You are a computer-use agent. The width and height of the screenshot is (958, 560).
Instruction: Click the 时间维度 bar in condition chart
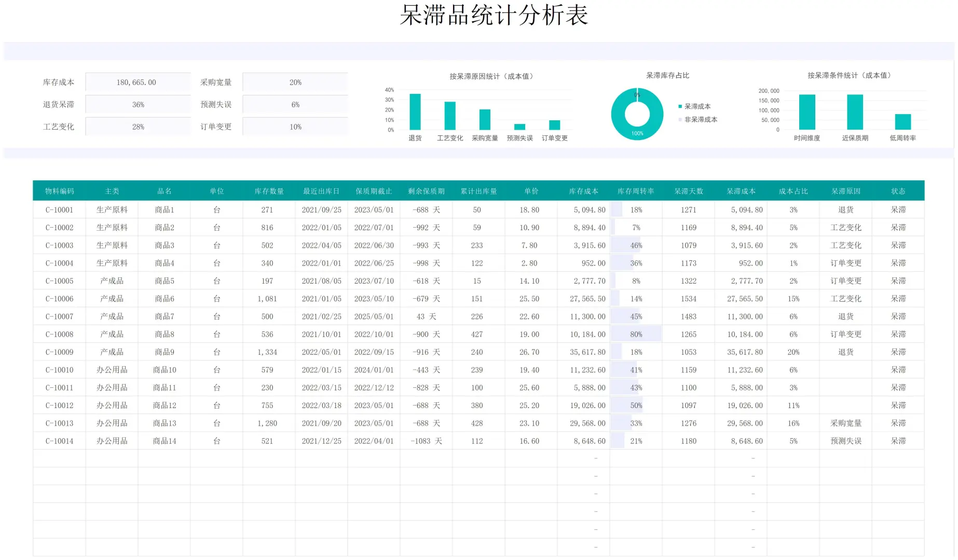point(807,112)
